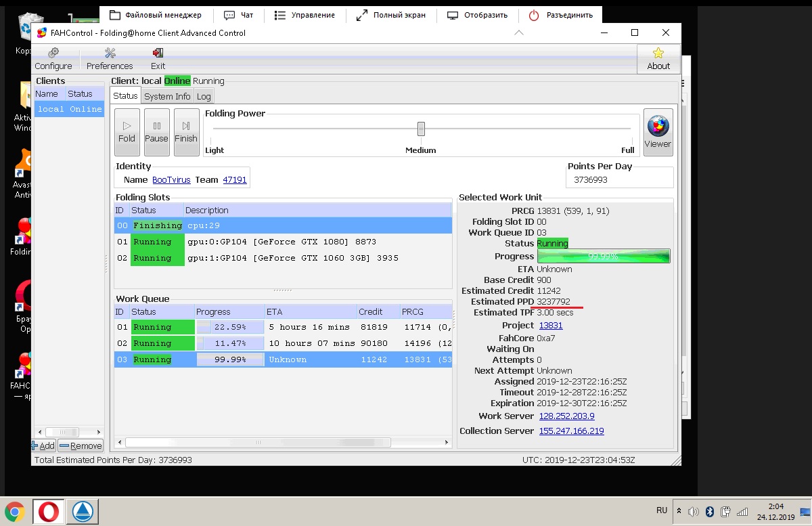Image resolution: width=812 pixels, height=526 pixels.
Task: Click the Status column header in Clients
Action: [85, 94]
